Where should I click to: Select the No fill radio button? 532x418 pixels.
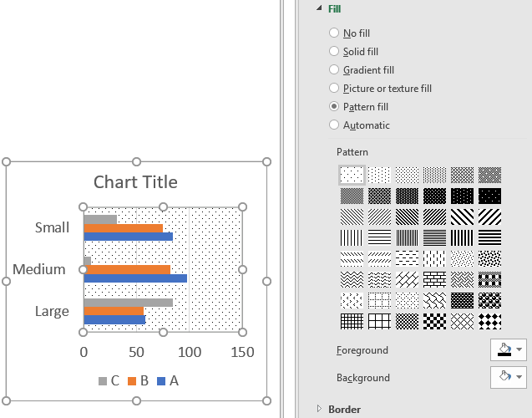click(334, 33)
